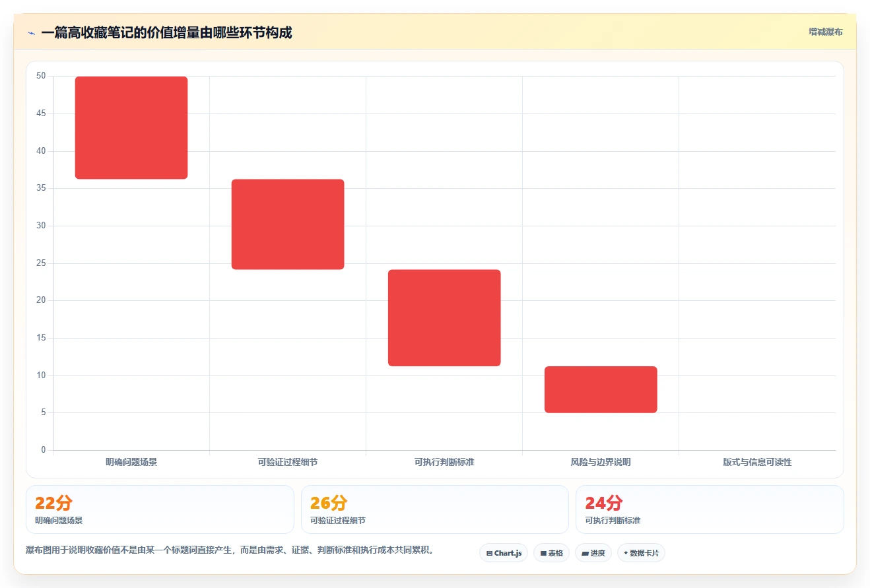Click the footer description starting with 瀑布图用于说明

[231, 550]
